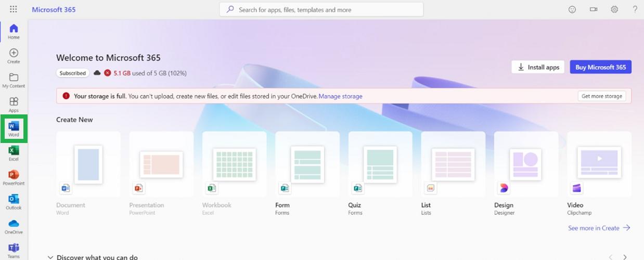Follow the See more in Create link
The image size is (644, 260).
pyautogui.click(x=599, y=228)
